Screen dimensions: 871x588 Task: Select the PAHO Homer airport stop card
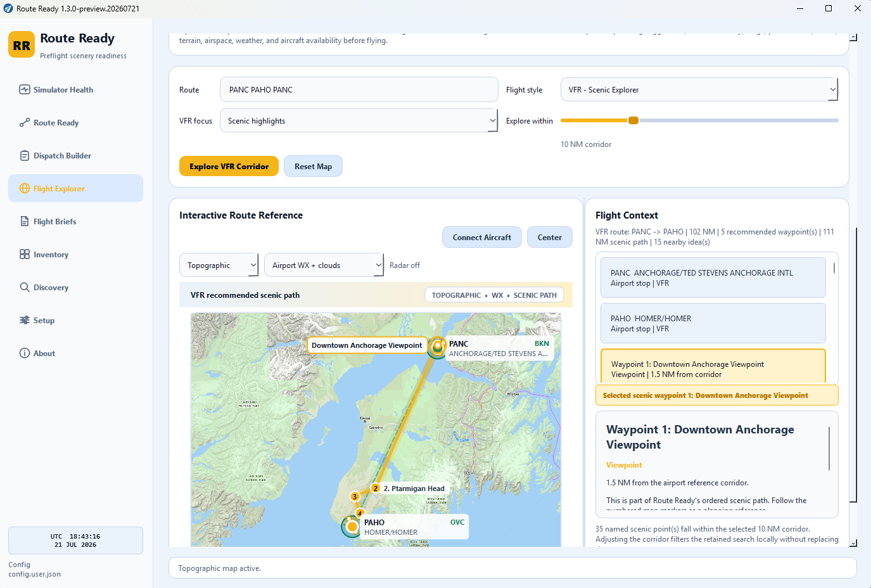(x=713, y=323)
